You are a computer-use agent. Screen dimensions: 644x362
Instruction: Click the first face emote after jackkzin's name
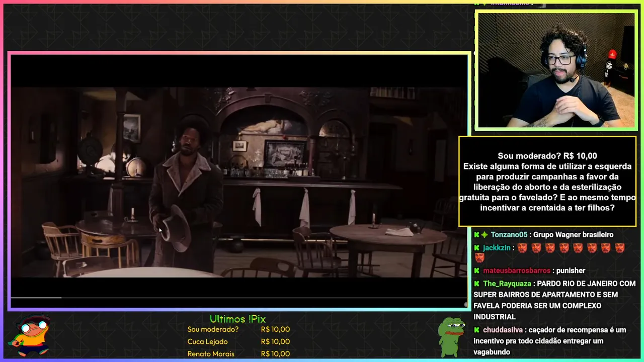click(x=522, y=248)
